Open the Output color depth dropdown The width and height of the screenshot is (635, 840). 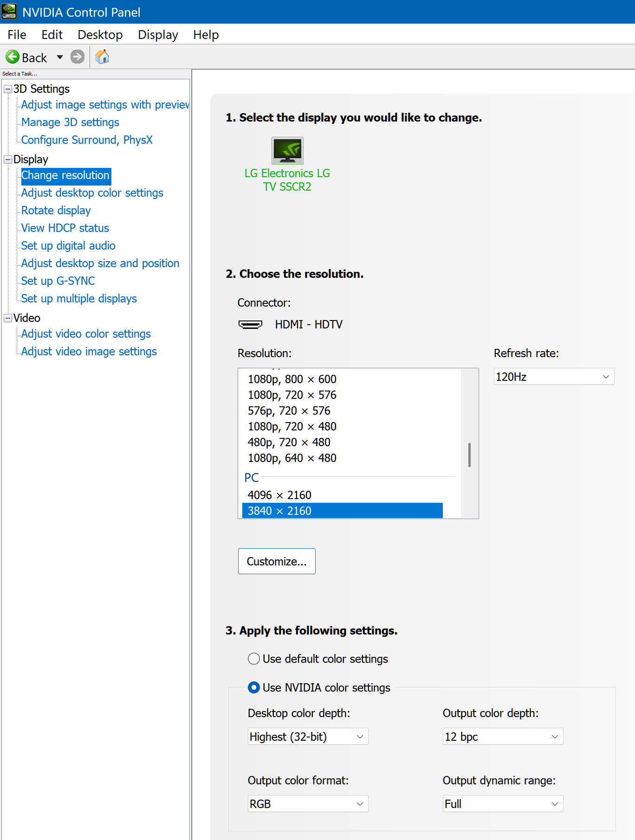pyautogui.click(x=503, y=737)
